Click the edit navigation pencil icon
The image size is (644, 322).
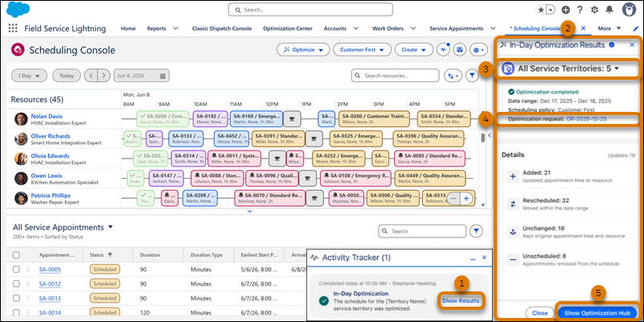635,28
